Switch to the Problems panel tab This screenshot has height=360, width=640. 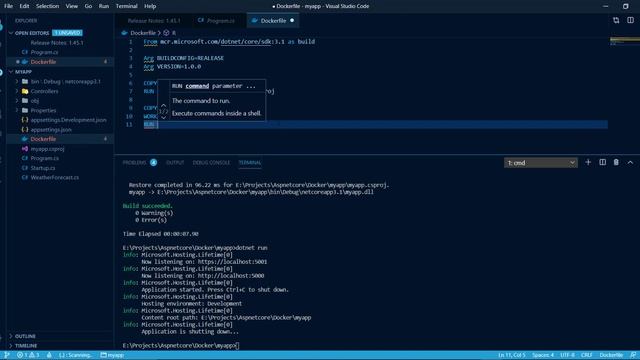[134, 163]
